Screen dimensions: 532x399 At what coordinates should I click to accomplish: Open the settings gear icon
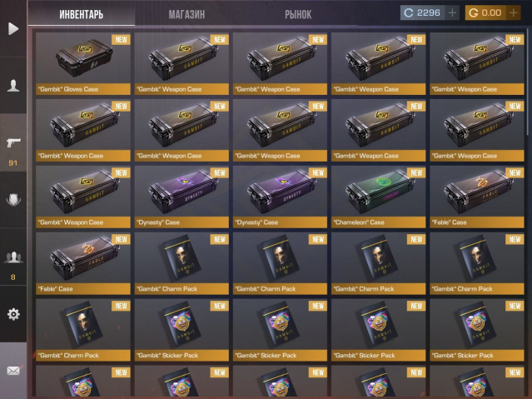tap(13, 314)
